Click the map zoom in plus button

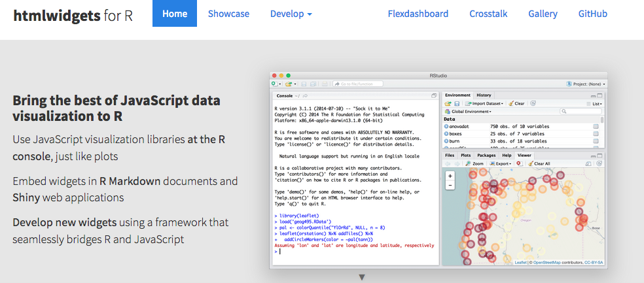coord(450,176)
